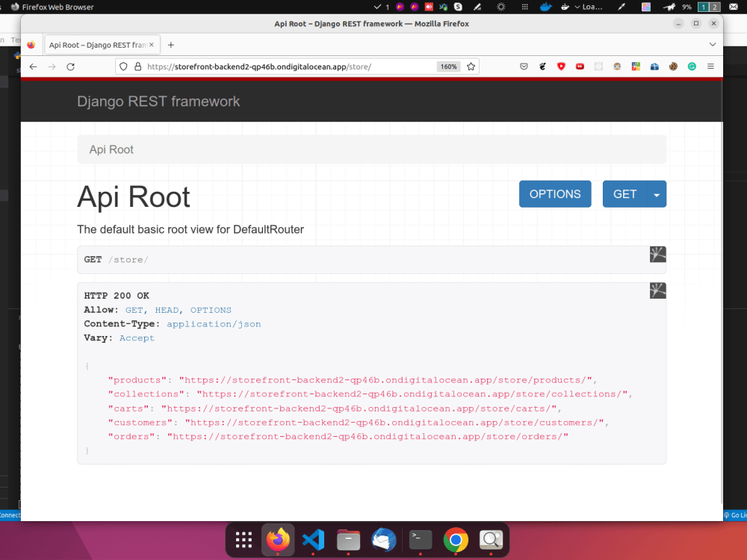
Task: Open the Firefox hamburger menu
Action: [710, 66]
